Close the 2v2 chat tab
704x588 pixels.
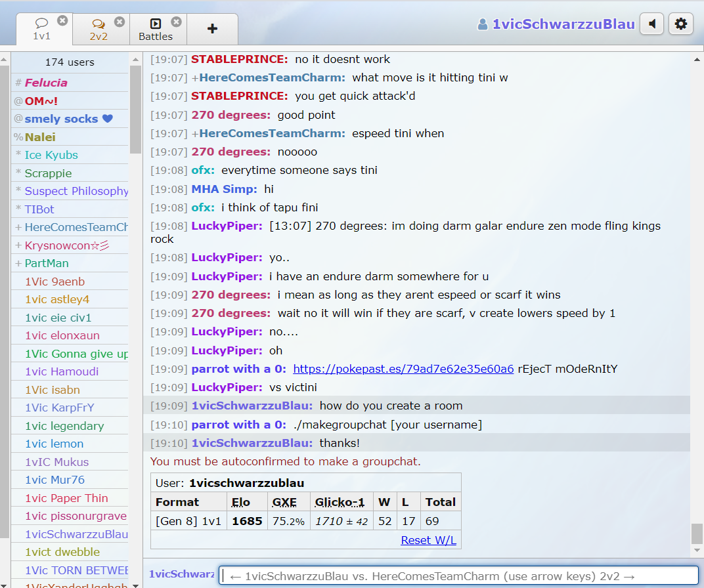click(120, 22)
